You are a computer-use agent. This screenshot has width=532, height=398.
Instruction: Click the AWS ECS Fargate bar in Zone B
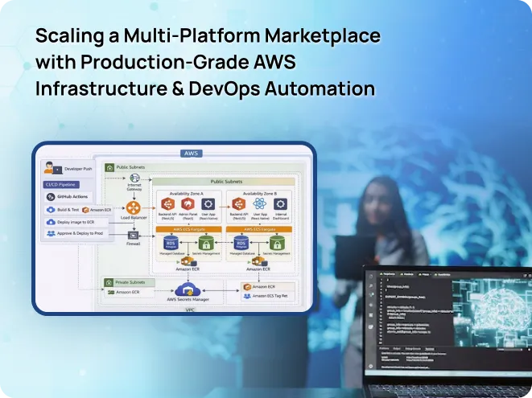pyautogui.click(x=259, y=229)
